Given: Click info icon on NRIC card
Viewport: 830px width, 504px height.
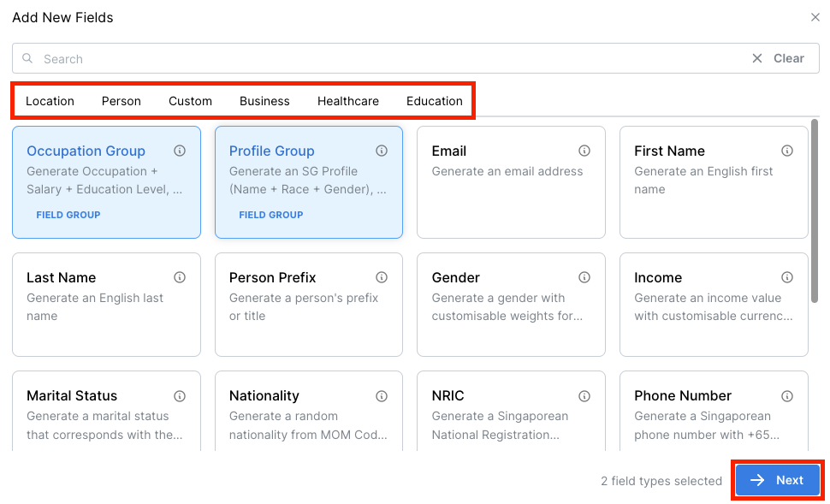Looking at the screenshot, I should pyautogui.click(x=584, y=396).
